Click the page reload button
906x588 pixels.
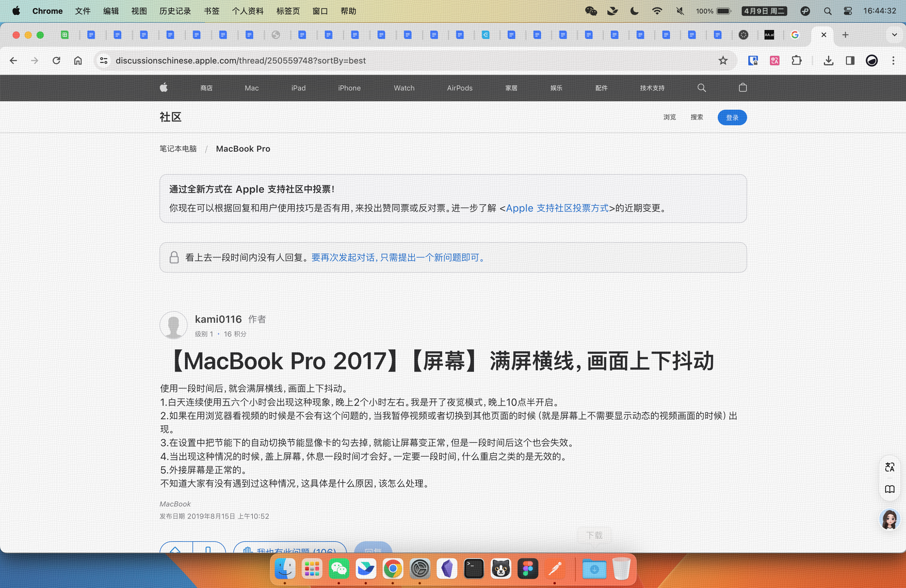click(56, 61)
